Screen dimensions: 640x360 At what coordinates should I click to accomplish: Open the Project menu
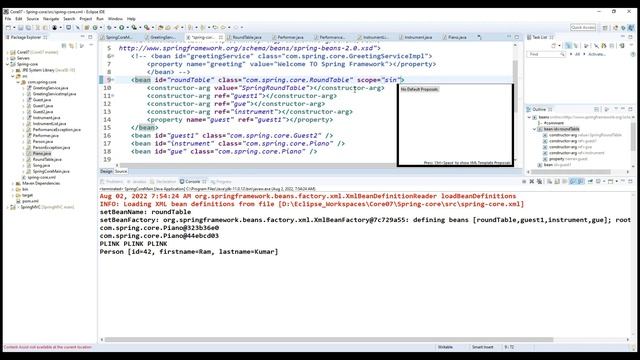pos(86,19)
